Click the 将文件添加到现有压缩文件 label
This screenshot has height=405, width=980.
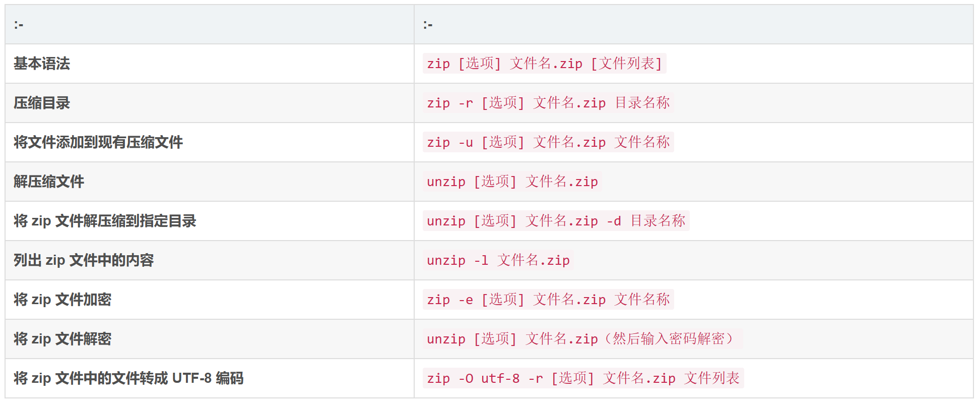(98, 142)
